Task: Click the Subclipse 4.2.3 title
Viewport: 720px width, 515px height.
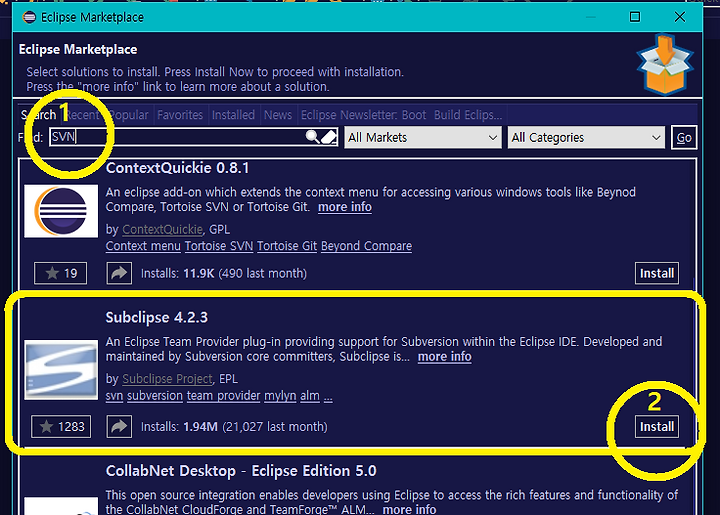Action: click(x=157, y=318)
